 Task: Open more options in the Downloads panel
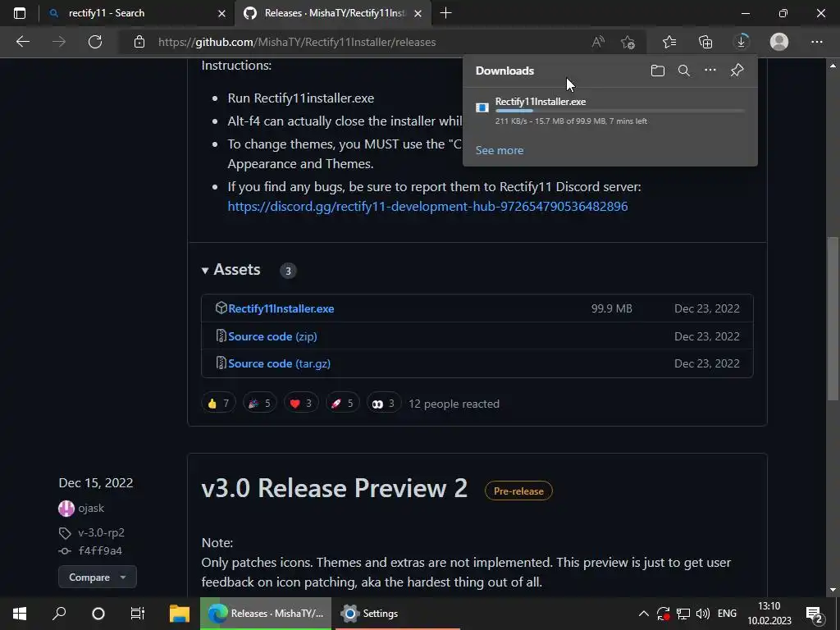tap(710, 71)
